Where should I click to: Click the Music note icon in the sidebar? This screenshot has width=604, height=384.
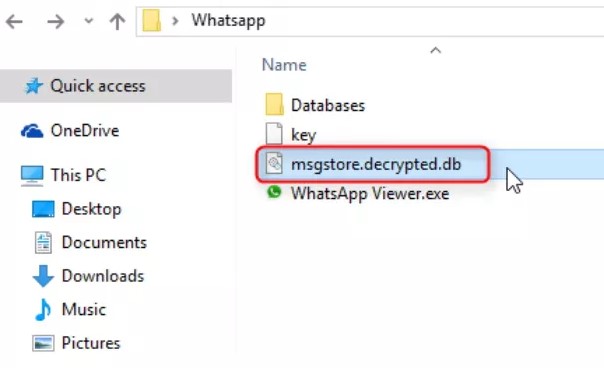point(43,310)
